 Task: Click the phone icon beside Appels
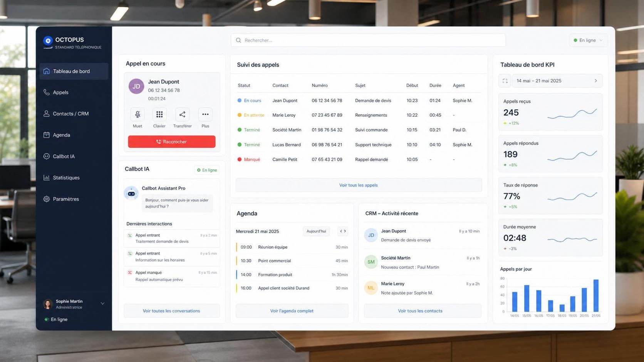(x=47, y=92)
